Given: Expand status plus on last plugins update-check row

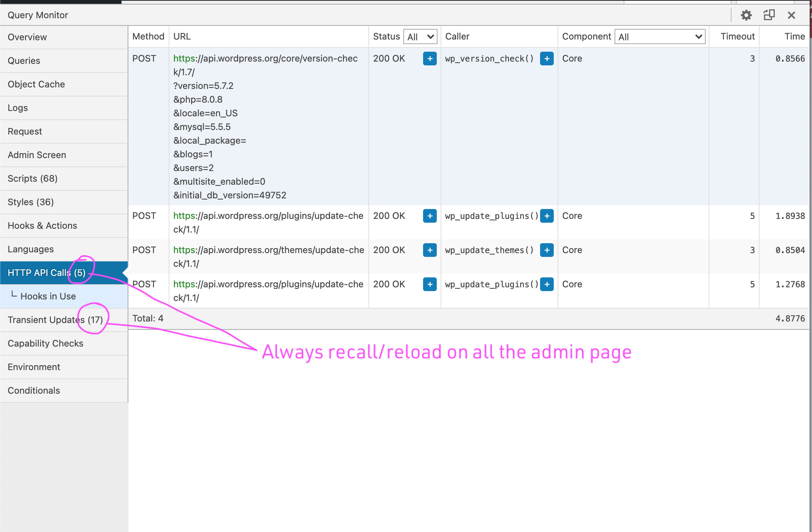Looking at the screenshot, I should tap(430, 284).
